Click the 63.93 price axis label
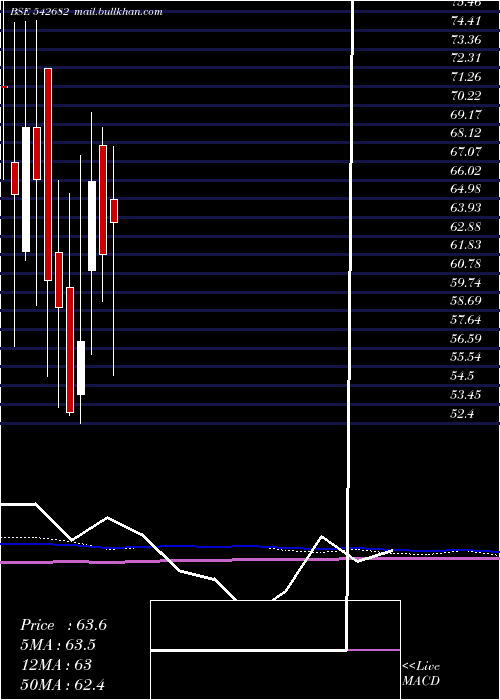Image resolution: width=500 pixels, height=700 pixels. click(466, 208)
